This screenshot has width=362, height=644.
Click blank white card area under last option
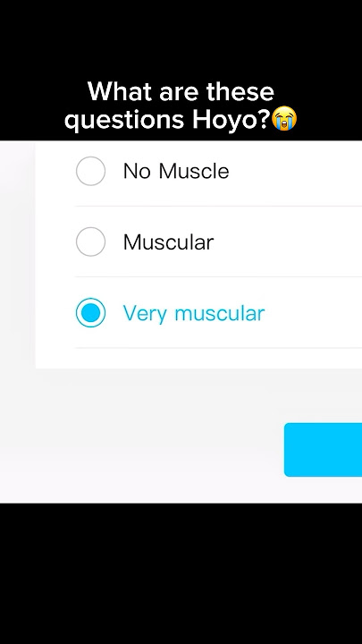pos(199,359)
